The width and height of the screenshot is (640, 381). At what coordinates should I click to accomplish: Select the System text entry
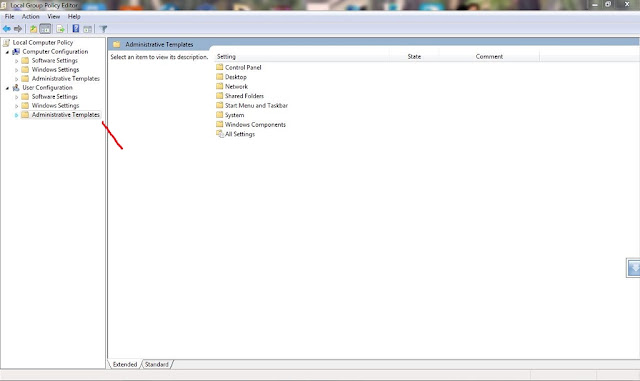[235, 115]
